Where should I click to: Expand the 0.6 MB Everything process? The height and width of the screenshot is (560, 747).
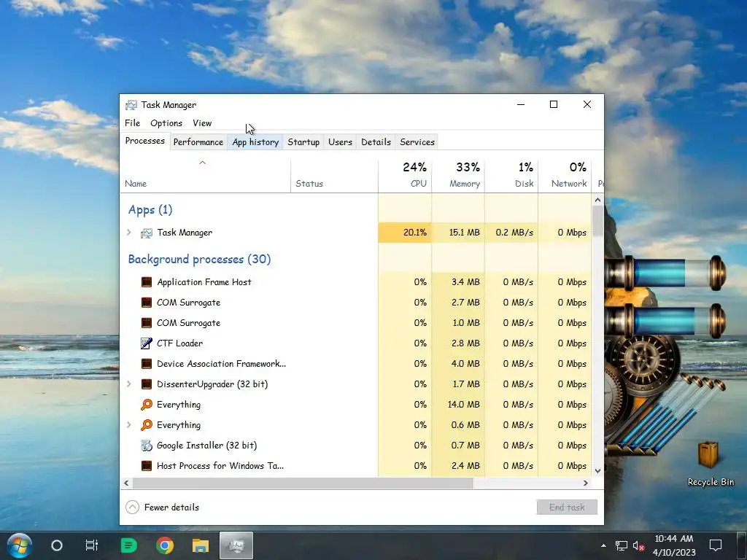[128, 425]
